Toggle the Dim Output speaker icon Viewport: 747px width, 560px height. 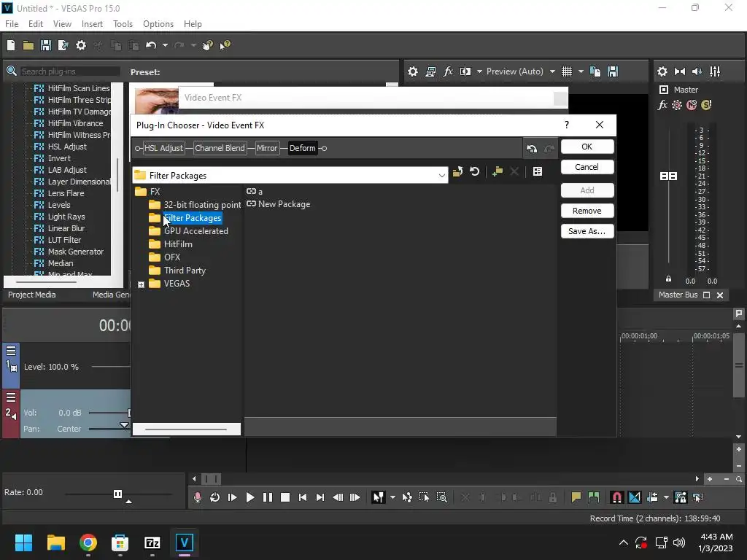[697, 71]
